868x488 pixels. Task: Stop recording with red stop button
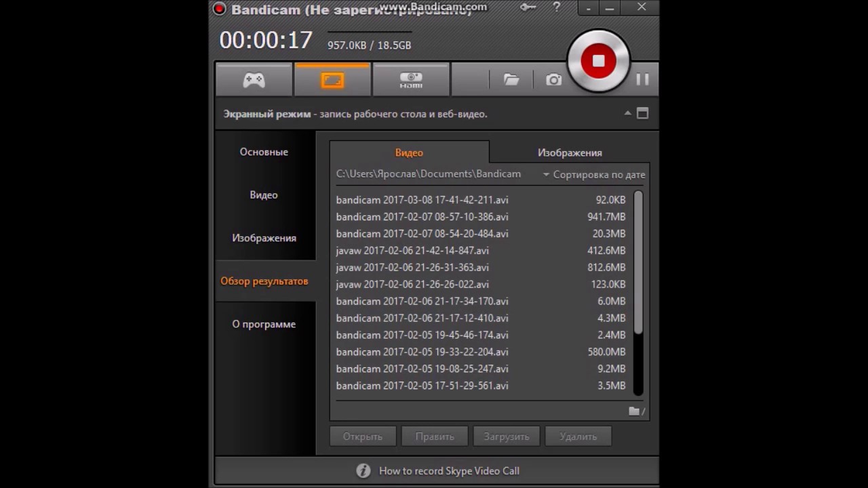[598, 61]
